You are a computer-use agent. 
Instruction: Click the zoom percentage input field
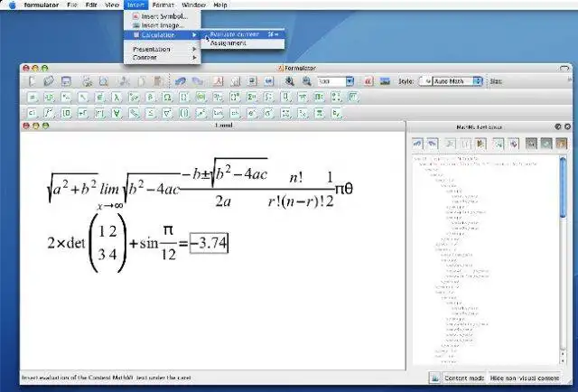pyautogui.click(x=331, y=81)
